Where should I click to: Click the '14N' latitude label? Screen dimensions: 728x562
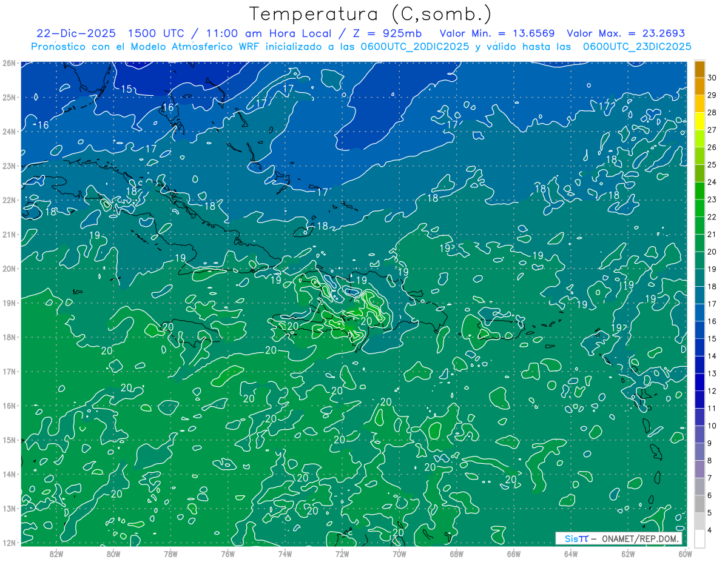pyautogui.click(x=8, y=474)
